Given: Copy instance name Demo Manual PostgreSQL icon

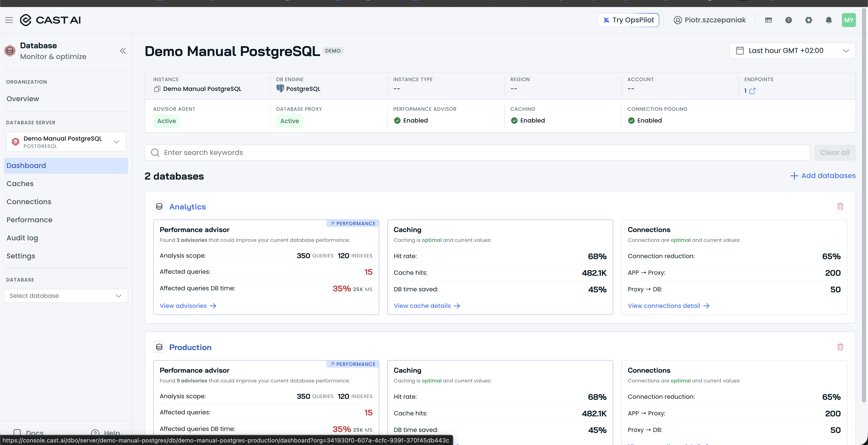Looking at the screenshot, I should click(157, 89).
